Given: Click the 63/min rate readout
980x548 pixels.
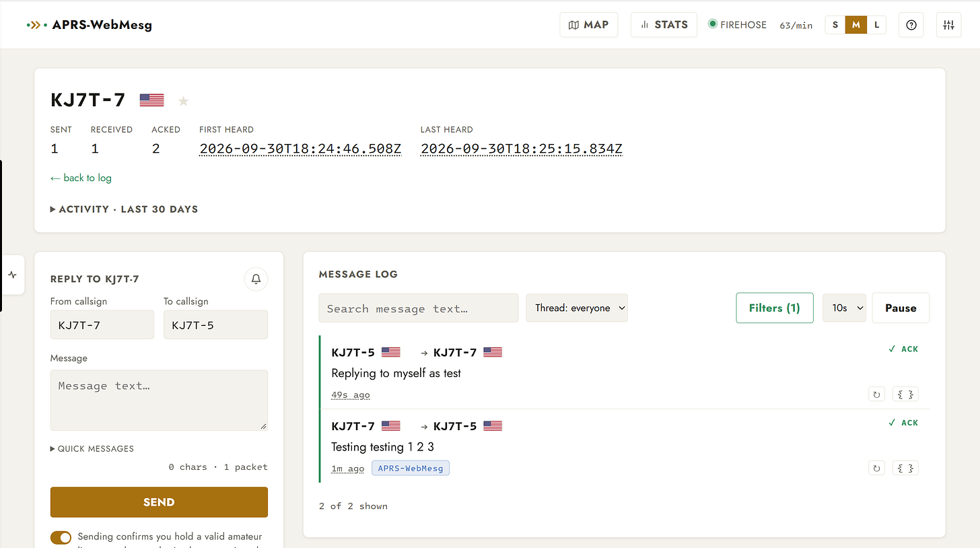Looking at the screenshot, I should click(x=796, y=26).
